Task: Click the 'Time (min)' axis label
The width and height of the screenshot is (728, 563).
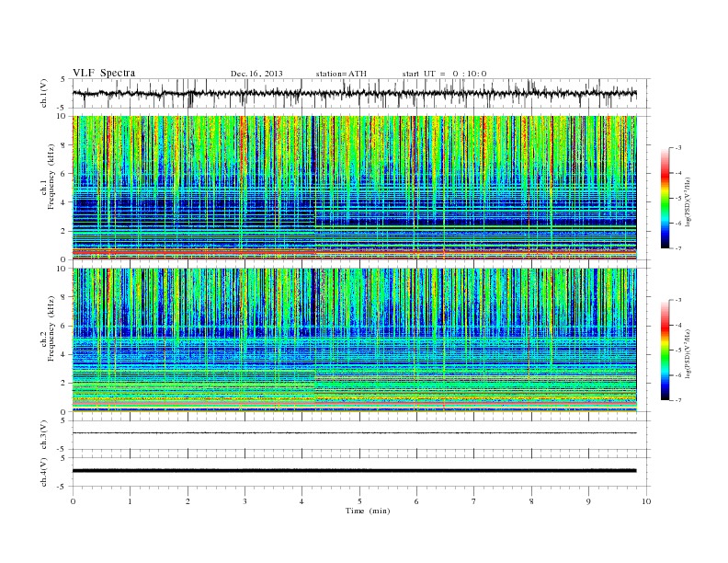Action: (x=368, y=511)
